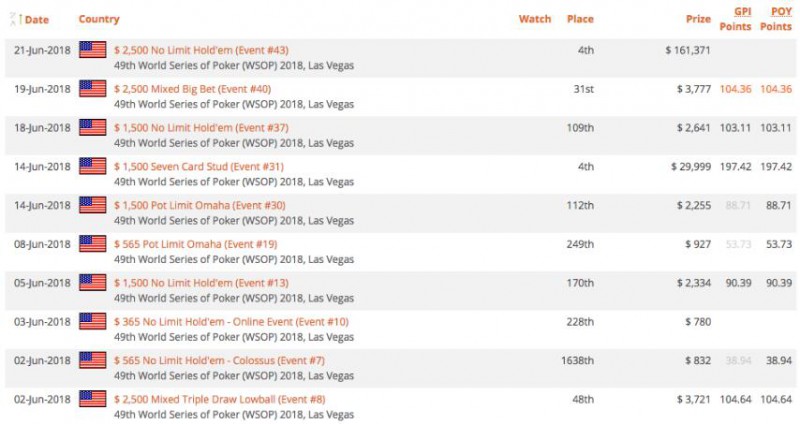Click the US flag beside Colossus Event #7
The width and height of the screenshot is (800, 424).
(x=93, y=360)
